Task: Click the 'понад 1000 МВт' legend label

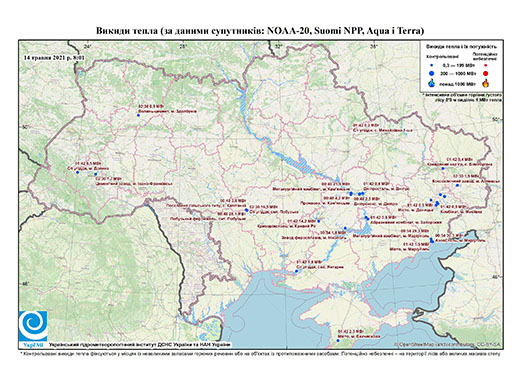Action: coord(457,83)
